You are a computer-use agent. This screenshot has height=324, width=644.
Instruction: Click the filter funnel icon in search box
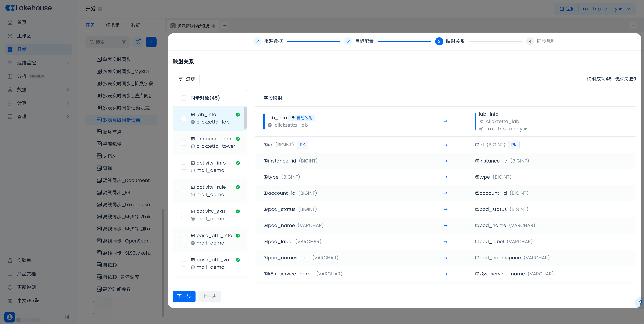click(124, 42)
